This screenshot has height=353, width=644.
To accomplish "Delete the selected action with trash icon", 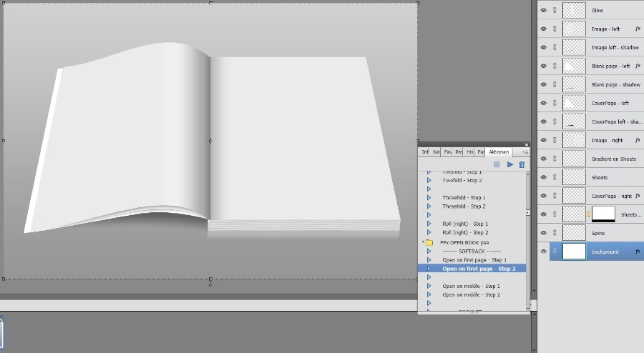I will click(522, 164).
